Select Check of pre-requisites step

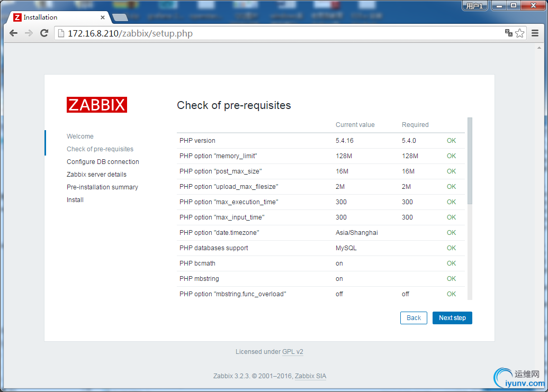coord(100,149)
